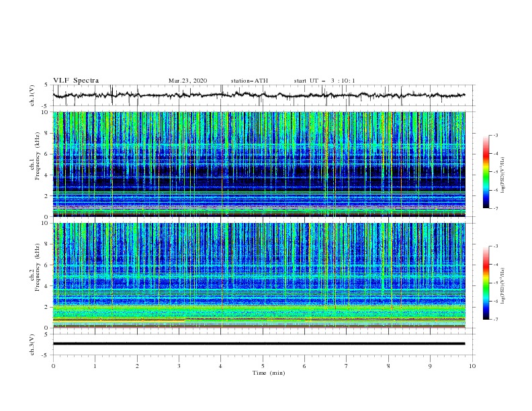The height and width of the screenshot is (411, 532).
Task: Click the ch.1 spectrogram color bar
Action: pyautogui.click(x=486, y=172)
